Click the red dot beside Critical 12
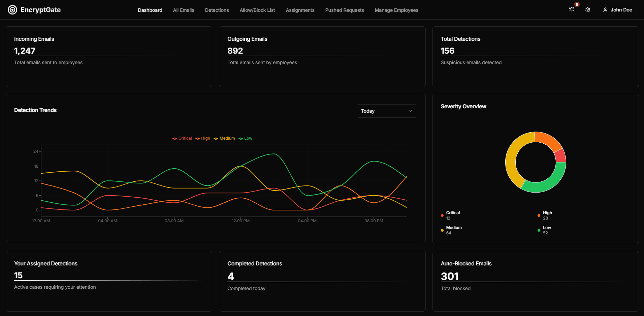The width and height of the screenshot is (644, 316). tap(442, 216)
